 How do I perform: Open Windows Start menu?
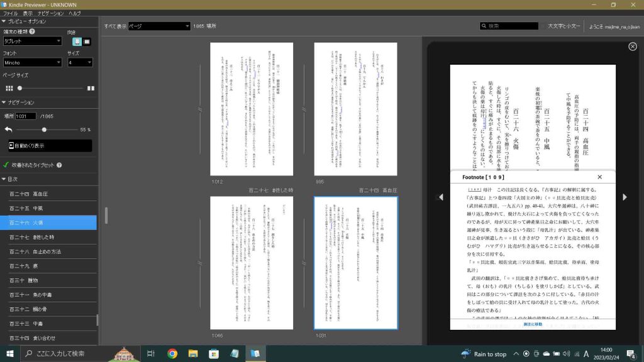click(x=10, y=353)
